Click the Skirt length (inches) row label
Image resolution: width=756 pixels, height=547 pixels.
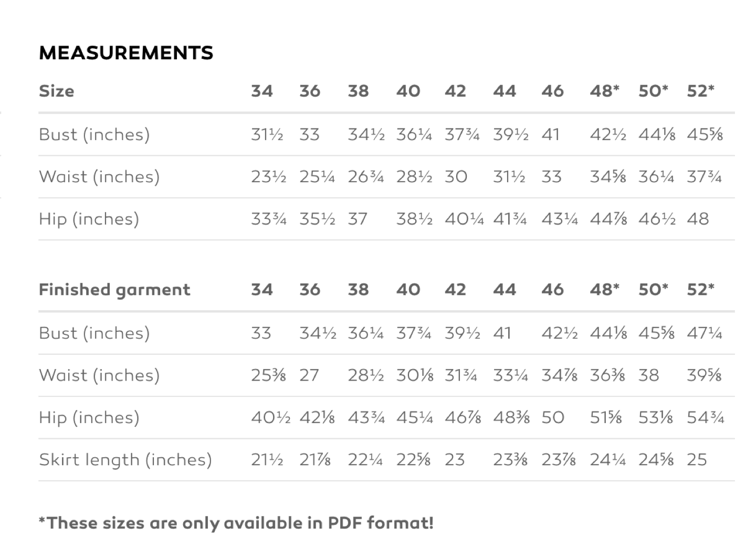pyautogui.click(x=125, y=460)
